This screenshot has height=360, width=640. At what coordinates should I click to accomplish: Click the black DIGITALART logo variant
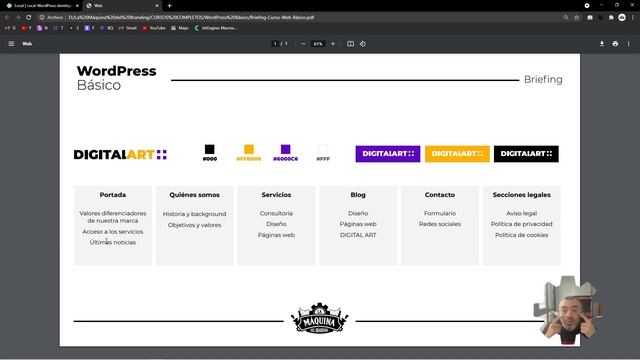tap(526, 154)
